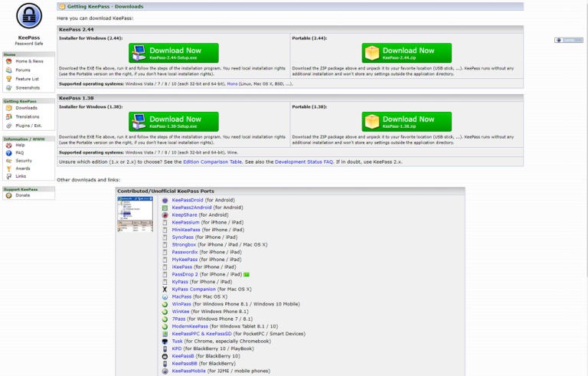Click the Forums icon in sidebar
Viewport: 588px width, 376px height.
pyautogui.click(x=8, y=70)
